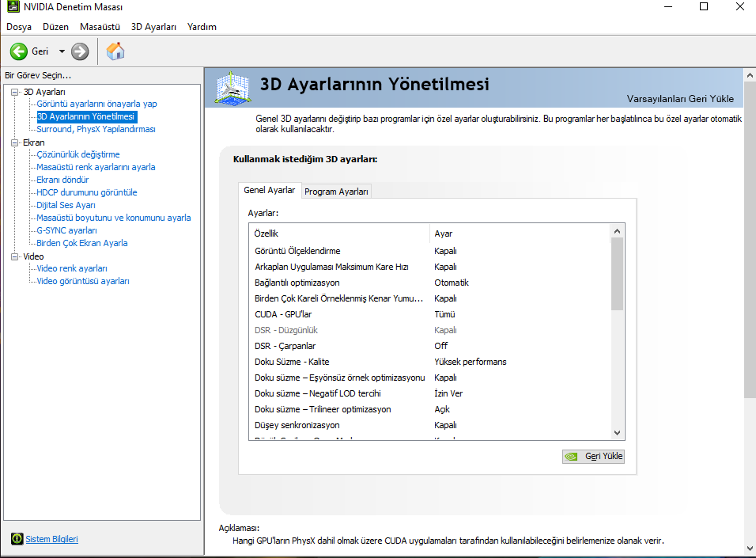Select Eşyönsüz örnek optimizasyonu row
The image size is (756, 558).
pos(429,378)
